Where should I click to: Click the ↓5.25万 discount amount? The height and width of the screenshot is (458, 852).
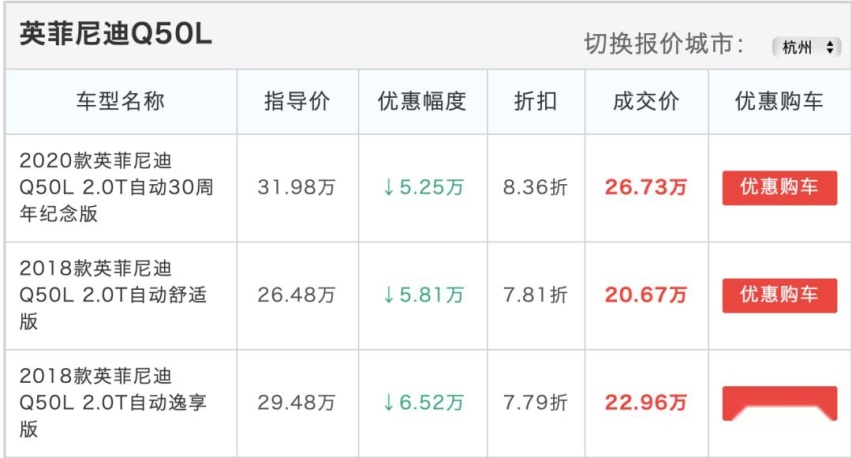tap(423, 187)
